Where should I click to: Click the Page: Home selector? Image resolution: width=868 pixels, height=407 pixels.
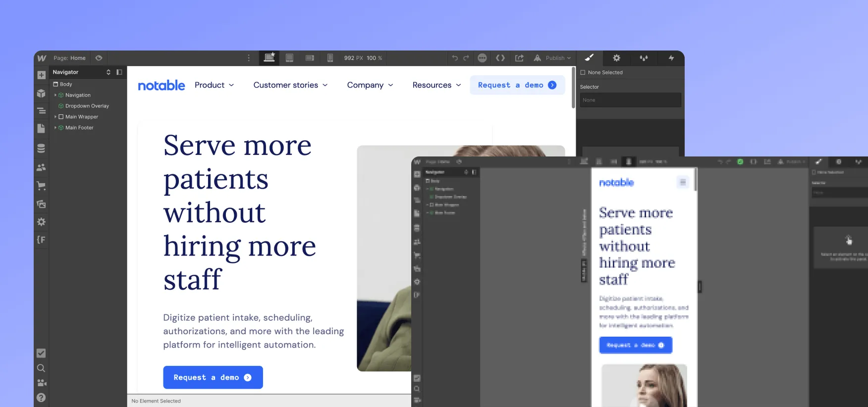point(69,58)
